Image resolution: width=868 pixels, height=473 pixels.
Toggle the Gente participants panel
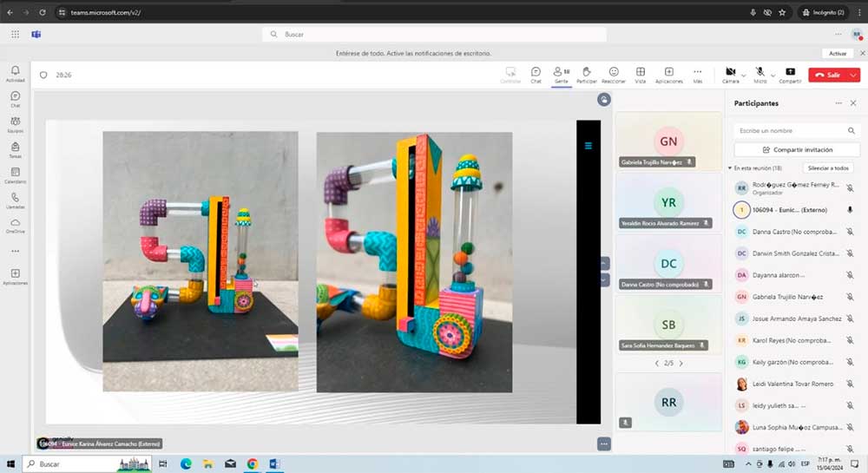(561, 74)
